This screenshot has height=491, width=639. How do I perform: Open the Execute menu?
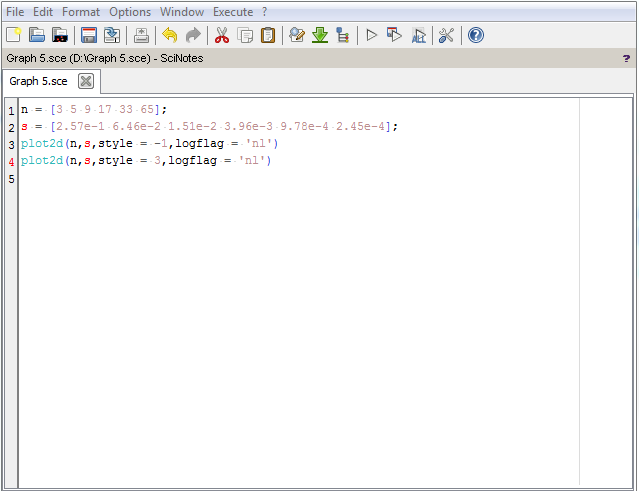pyautogui.click(x=233, y=12)
